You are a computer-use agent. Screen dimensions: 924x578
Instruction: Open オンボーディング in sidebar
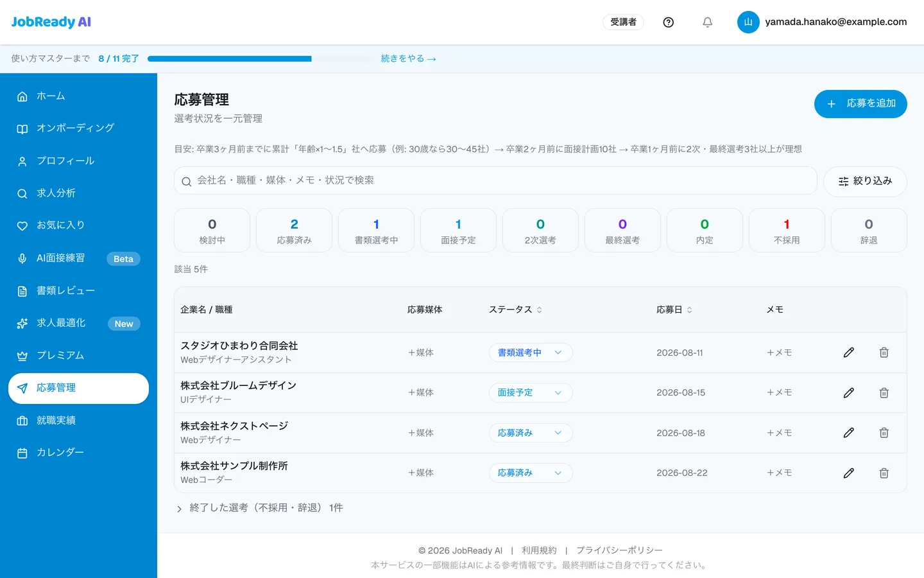tap(78, 128)
